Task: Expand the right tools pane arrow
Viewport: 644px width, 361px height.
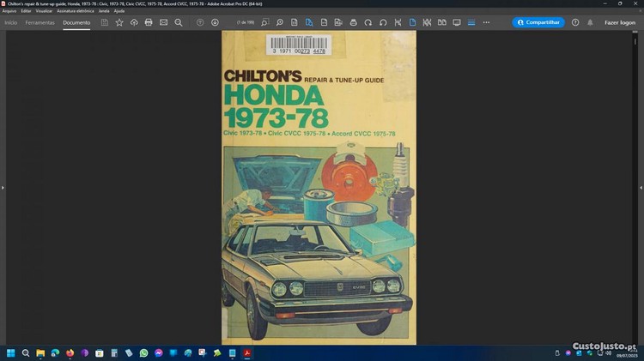Action: click(641, 187)
